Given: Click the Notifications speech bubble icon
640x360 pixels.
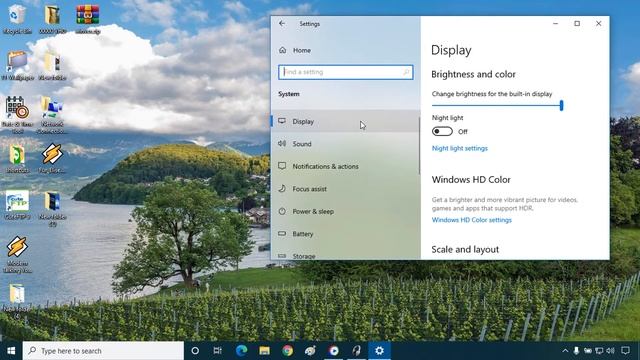Looking at the screenshot, I should coord(282,166).
